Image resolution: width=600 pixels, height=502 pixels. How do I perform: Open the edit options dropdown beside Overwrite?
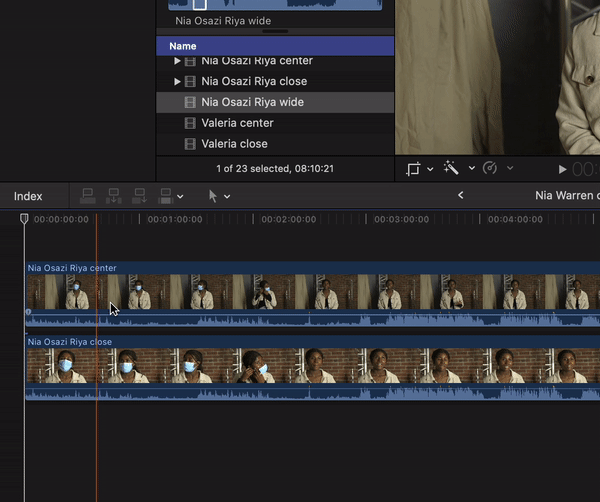click(x=180, y=197)
